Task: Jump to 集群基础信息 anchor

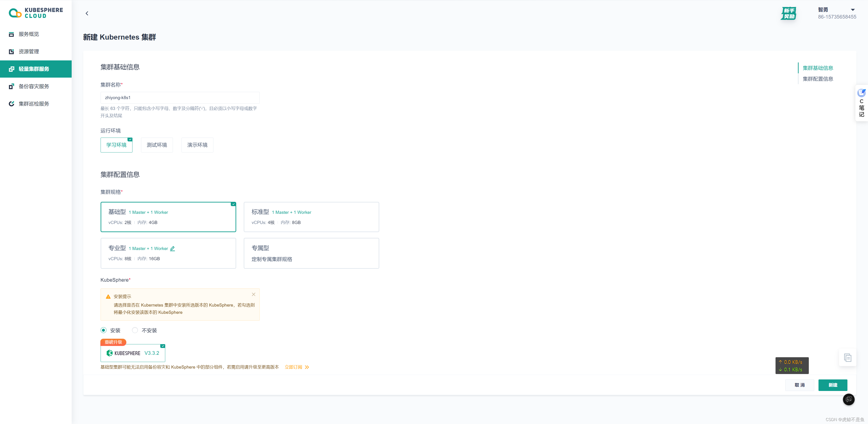Action: 818,68
